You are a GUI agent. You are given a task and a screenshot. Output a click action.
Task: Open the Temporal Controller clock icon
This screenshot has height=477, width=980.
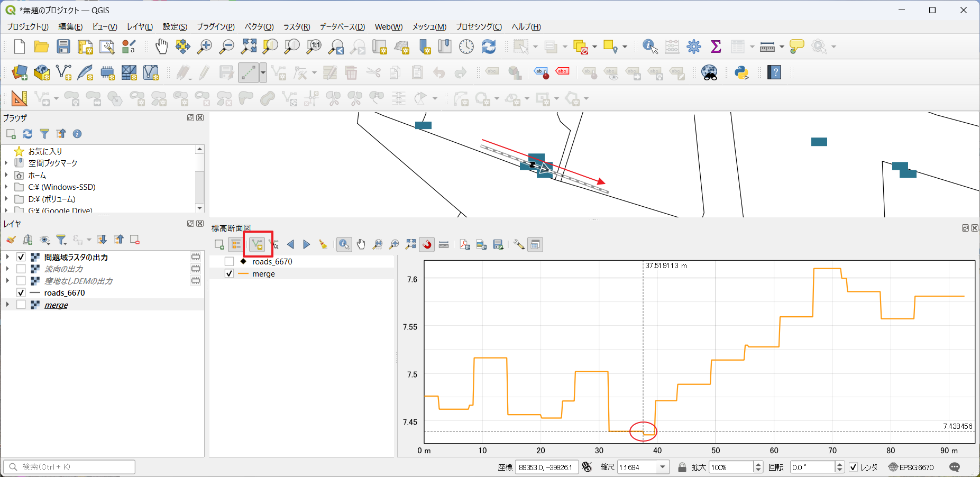point(466,47)
